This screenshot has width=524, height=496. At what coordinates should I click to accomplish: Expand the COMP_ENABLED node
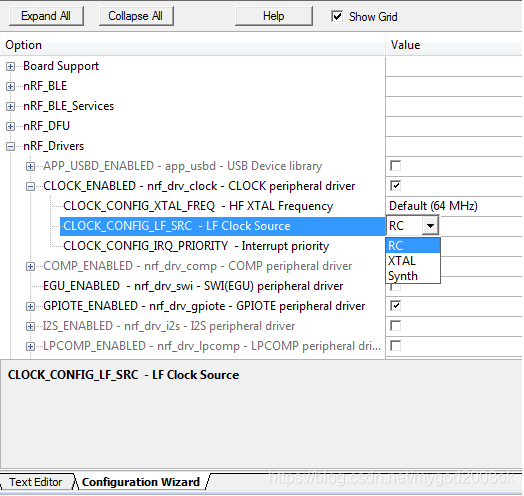(30, 266)
